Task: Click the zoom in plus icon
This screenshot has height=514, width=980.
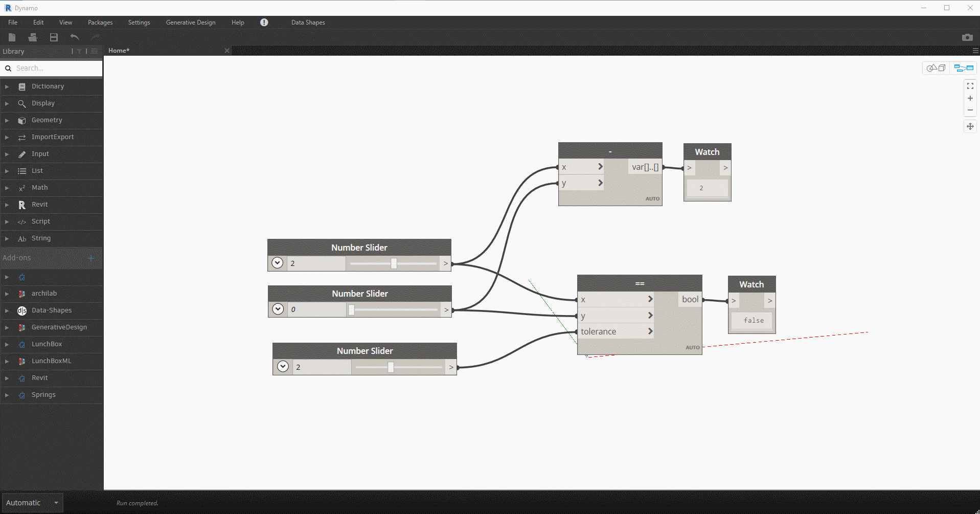Action: [970, 98]
